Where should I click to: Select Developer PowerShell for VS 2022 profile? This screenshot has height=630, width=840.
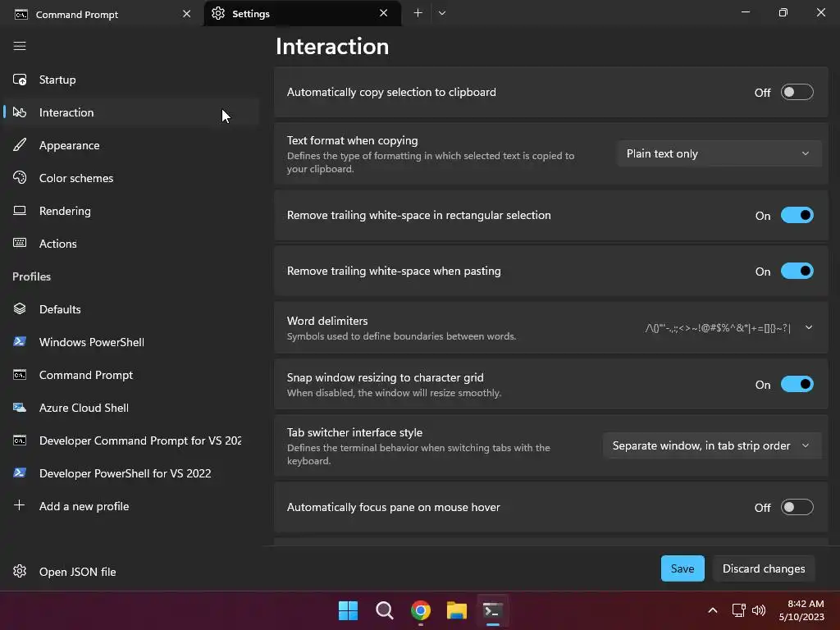coord(132,473)
